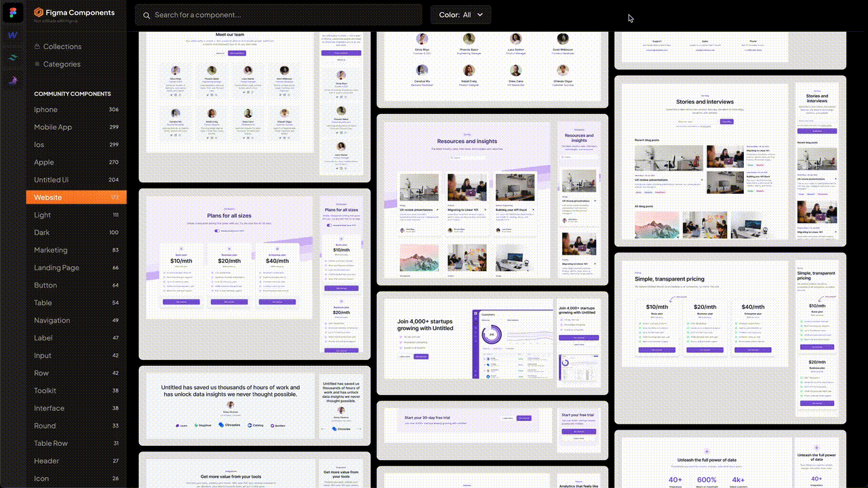Click the orange hexagon Figma Components logo
This screenshot has width=868, height=488.
[39, 12]
